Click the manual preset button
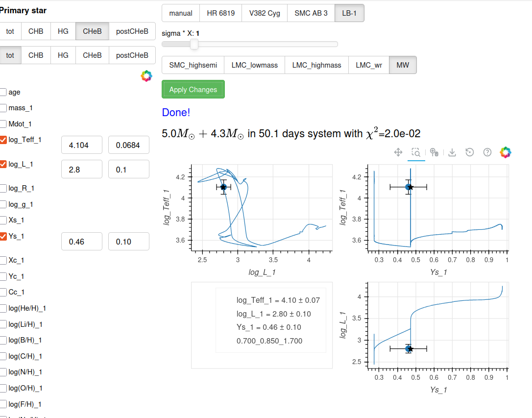Screen dimensions: 532x418 point(181,13)
